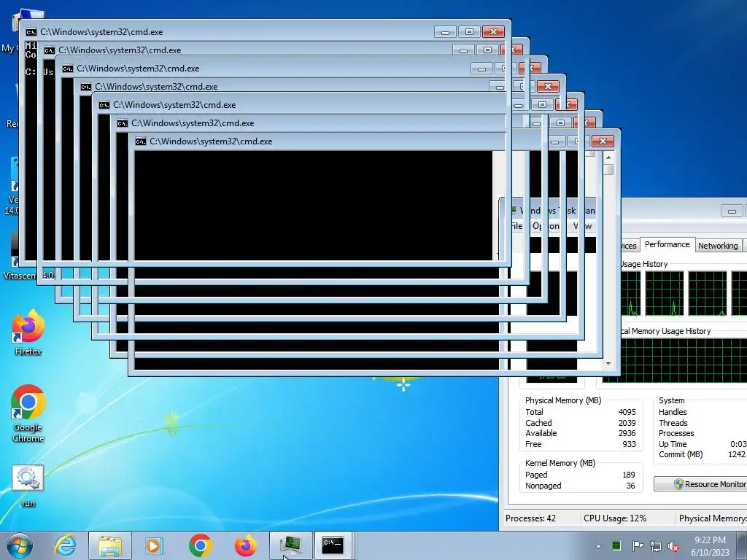Screen dimensions: 747x560
Task: Open system menu icon of the lowest cmd window
Action: (141, 141)
